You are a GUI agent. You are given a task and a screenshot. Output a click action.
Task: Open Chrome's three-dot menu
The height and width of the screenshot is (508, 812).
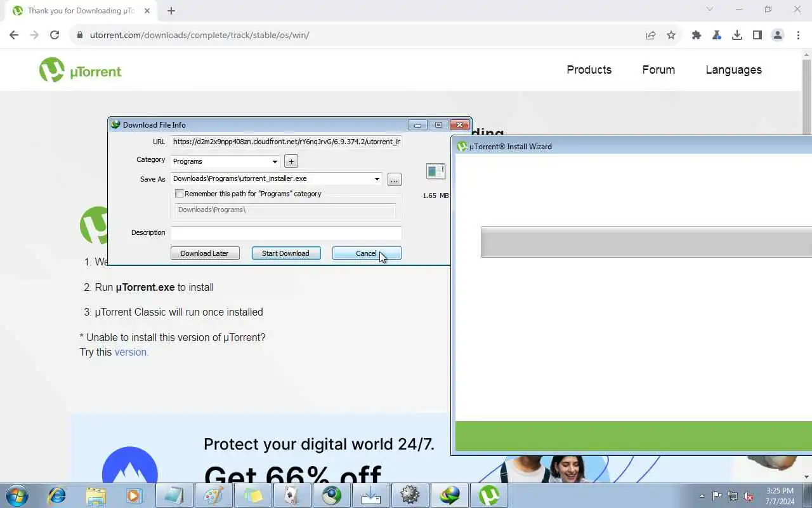797,35
